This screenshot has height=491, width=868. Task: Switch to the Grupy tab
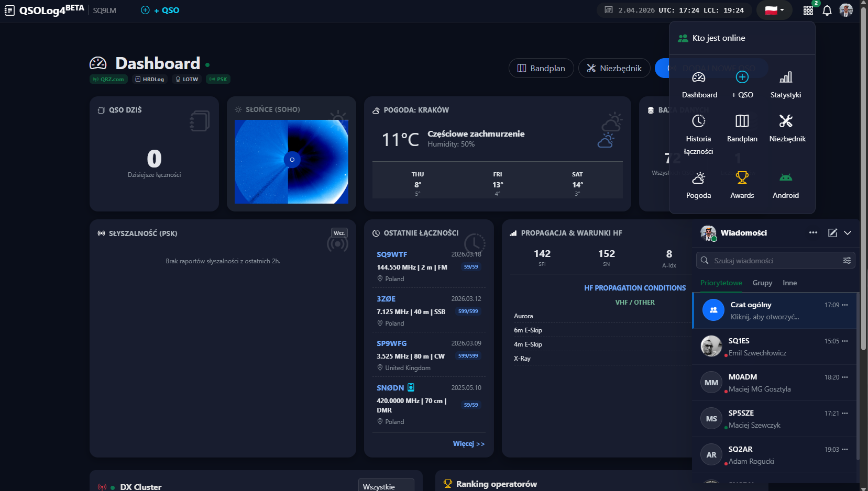click(x=762, y=283)
